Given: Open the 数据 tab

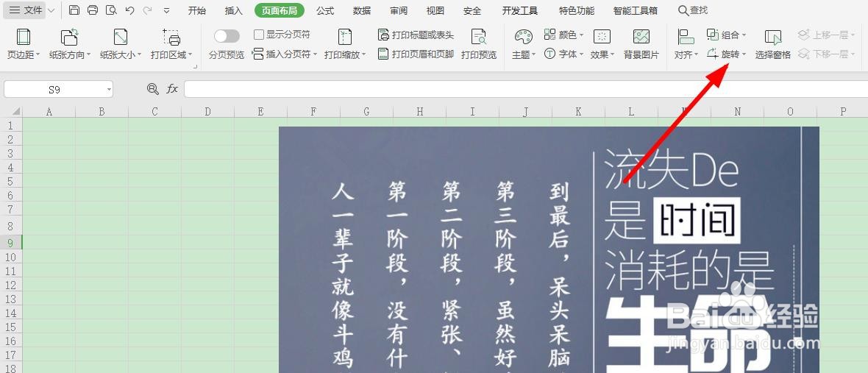Looking at the screenshot, I should point(361,10).
